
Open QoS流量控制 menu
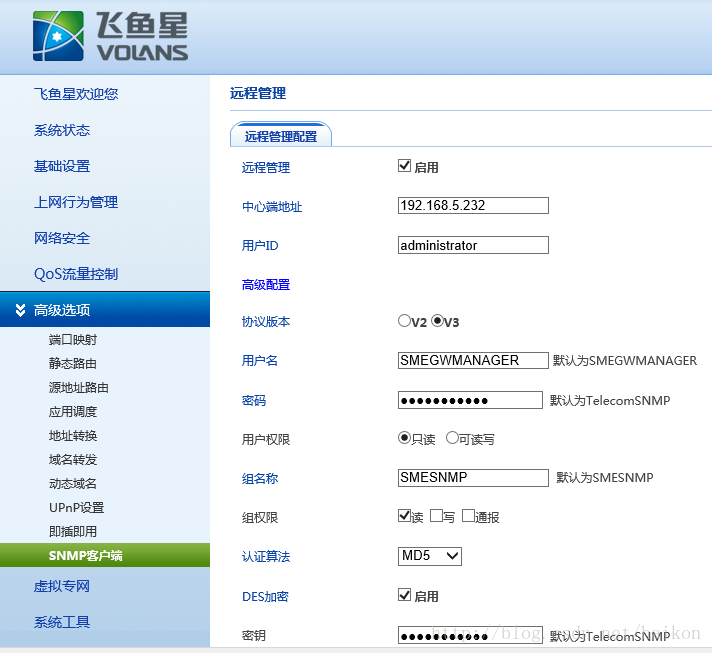pyautogui.click(x=76, y=274)
